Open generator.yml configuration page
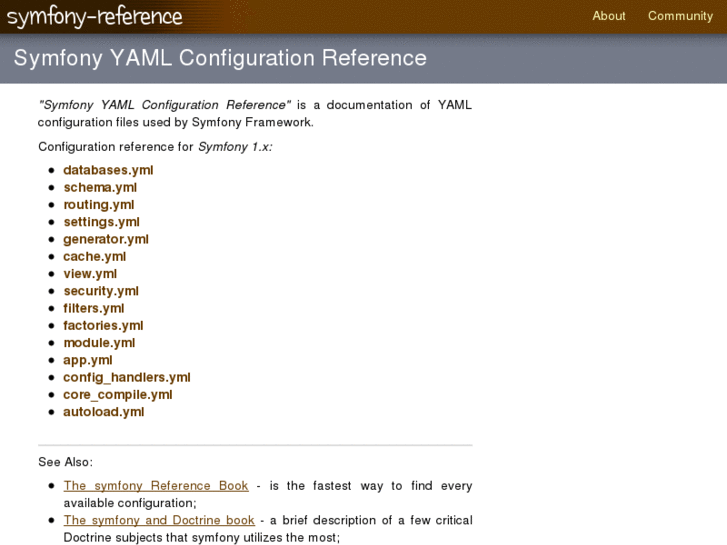727x545 pixels. tap(106, 239)
